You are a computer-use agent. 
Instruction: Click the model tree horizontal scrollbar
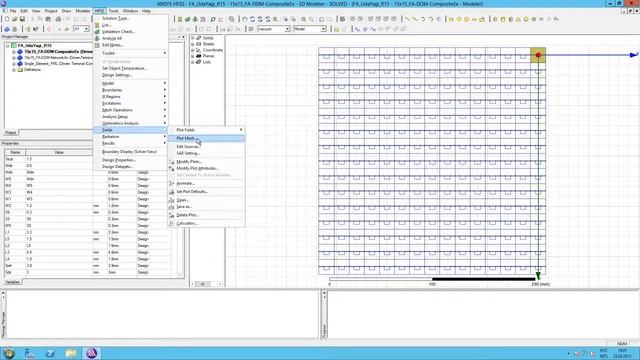point(207,284)
